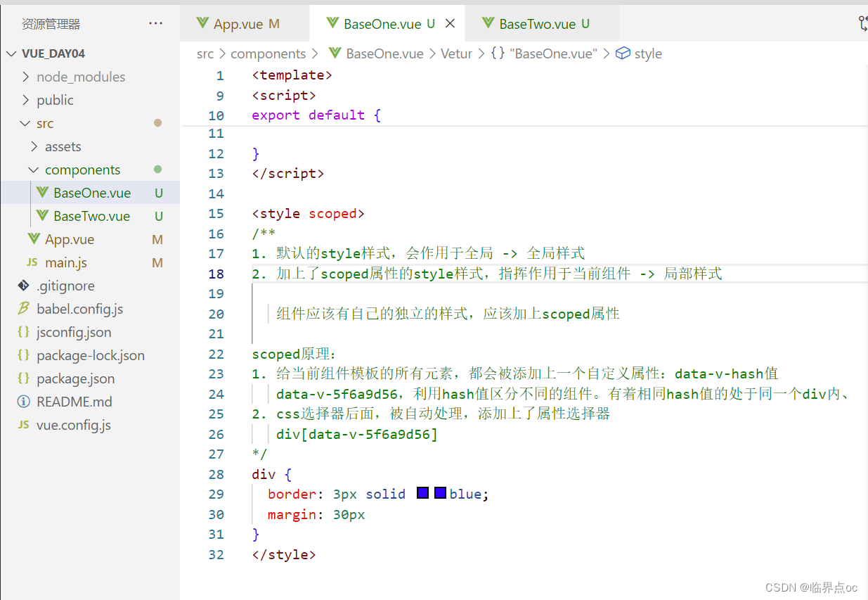868x600 pixels.
Task: Click the "div[data-v-5f6a9d56]" comment text
Action: [x=357, y=434]
